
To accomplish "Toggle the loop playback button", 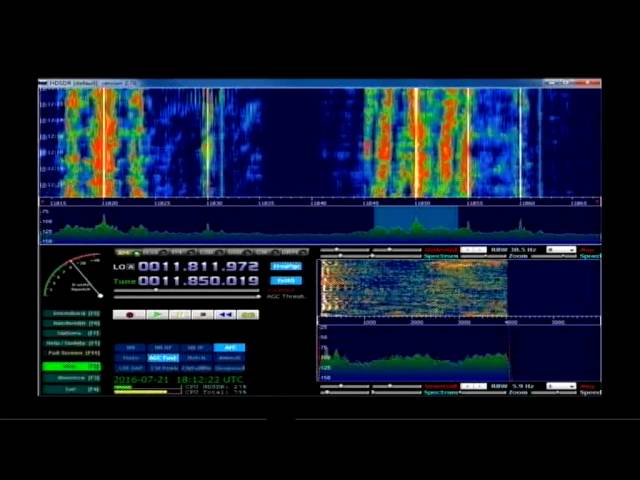I will pyautogui.click(x=248, y=315).
